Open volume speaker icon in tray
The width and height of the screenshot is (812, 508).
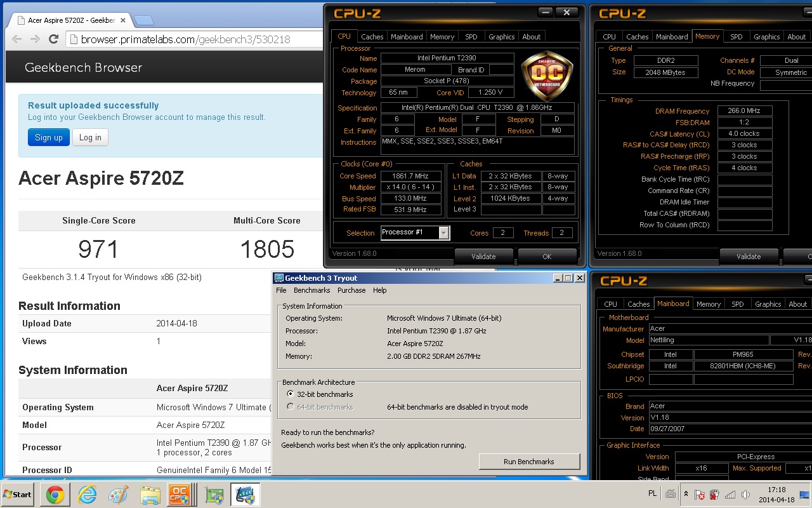point(745,494)
